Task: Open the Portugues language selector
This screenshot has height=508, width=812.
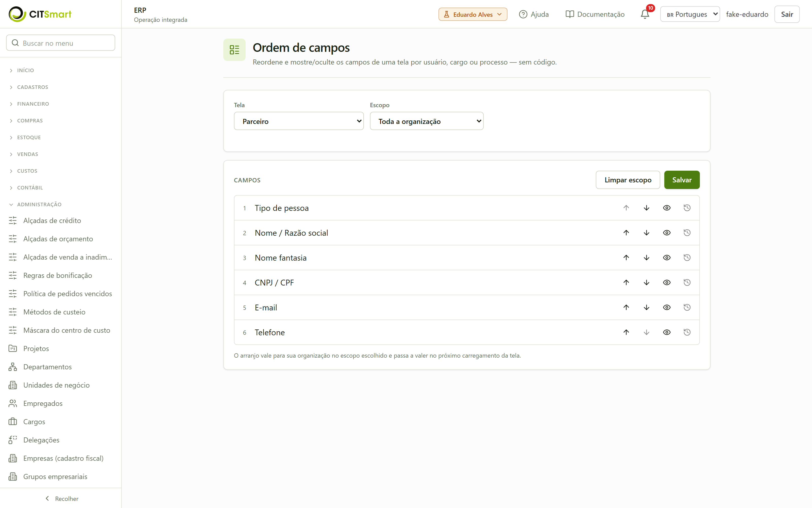Action: [690, 14]
